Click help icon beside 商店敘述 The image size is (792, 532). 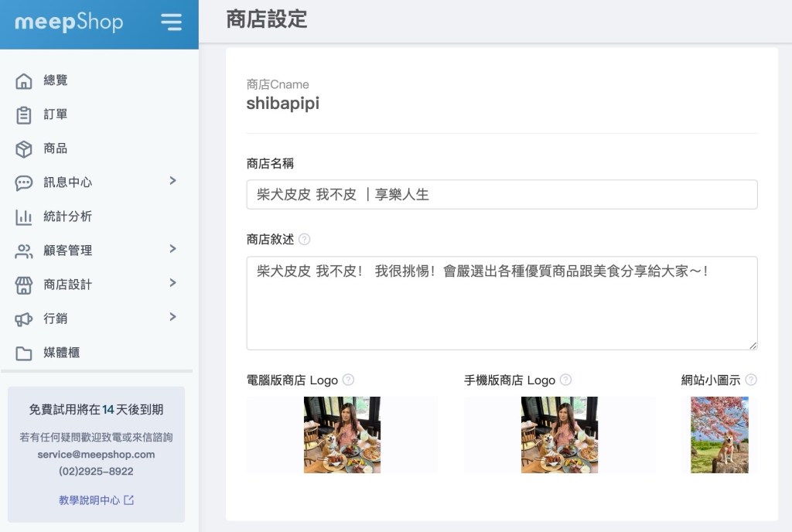point(304,240)
